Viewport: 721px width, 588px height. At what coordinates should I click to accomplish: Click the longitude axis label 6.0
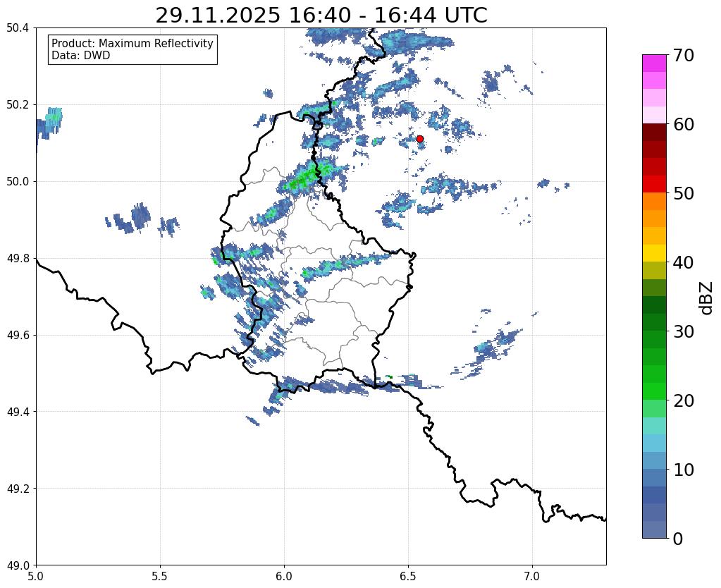click(284, 576)
